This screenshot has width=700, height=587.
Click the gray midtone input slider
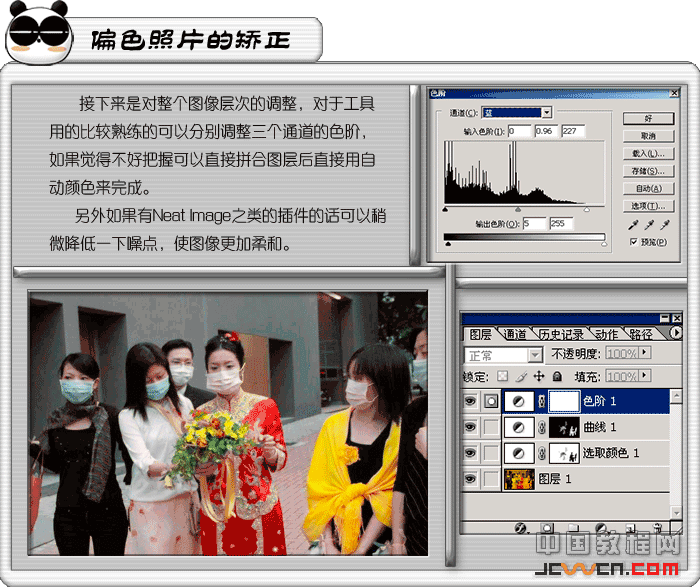[x=517, y=209]
